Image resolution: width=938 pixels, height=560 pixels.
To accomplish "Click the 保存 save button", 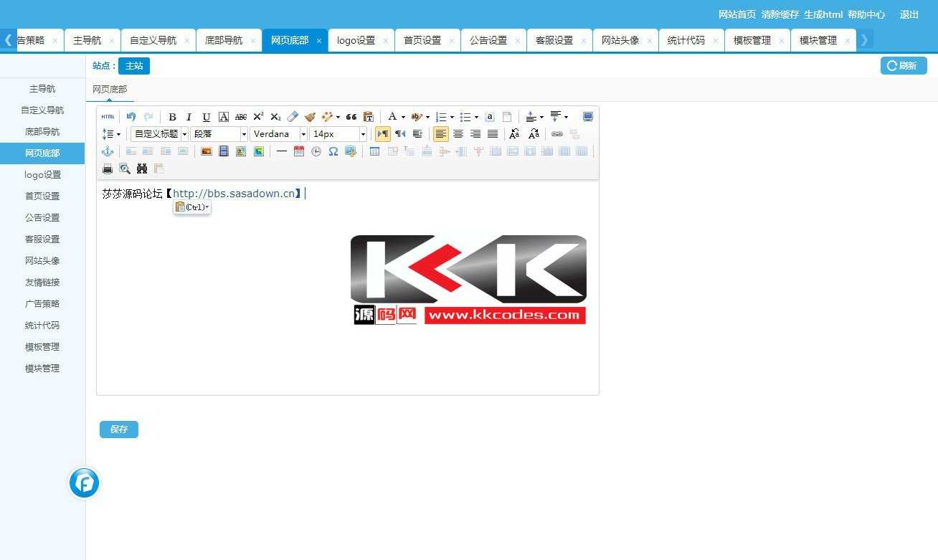I will [x=119, y=430].
